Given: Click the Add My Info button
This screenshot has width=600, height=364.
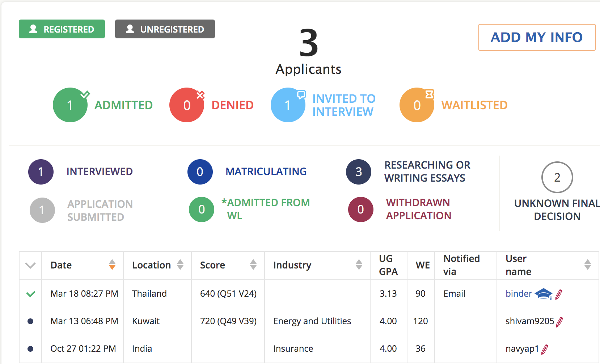Looking at the screenshot, I should click(537, 37).
